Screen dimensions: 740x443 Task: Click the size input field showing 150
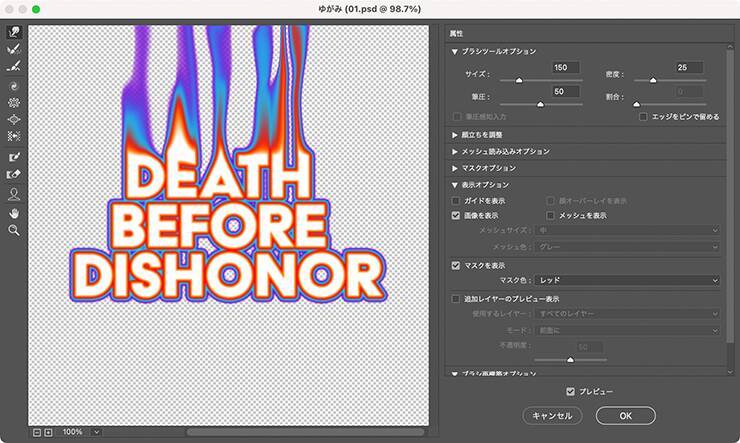[x=565, y=67]
